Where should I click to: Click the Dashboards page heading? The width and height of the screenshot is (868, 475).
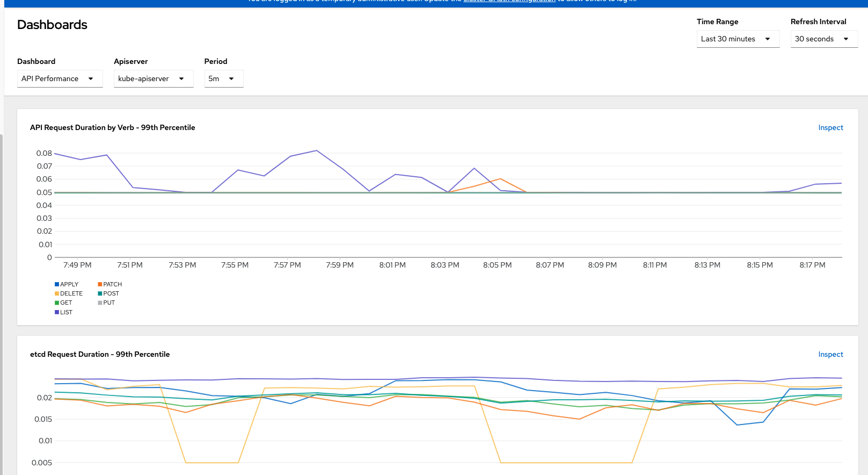(x=52, y=25)
